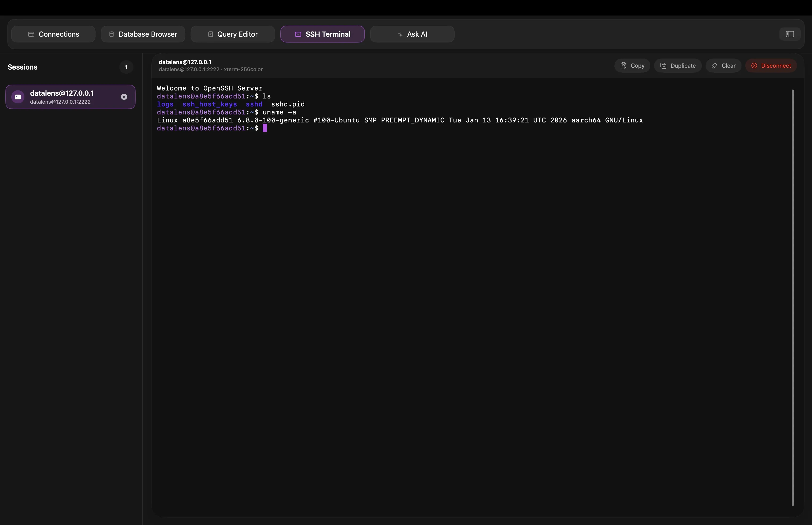Image resolution: width=812 pixels, height=525 pixels.
Task: Click 'logs' directory name in output
Action: [x=165, y=104]
